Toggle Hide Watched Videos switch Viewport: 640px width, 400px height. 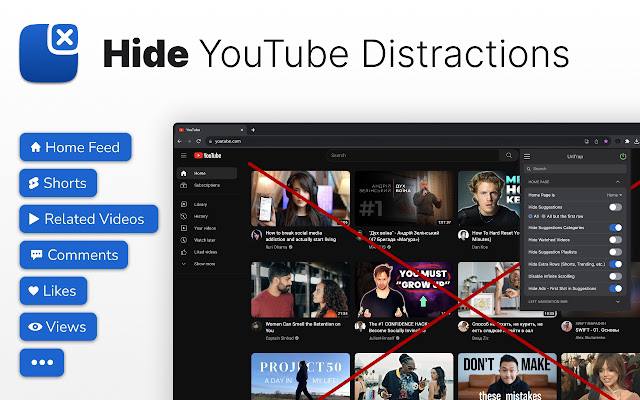tap(616, 240)
